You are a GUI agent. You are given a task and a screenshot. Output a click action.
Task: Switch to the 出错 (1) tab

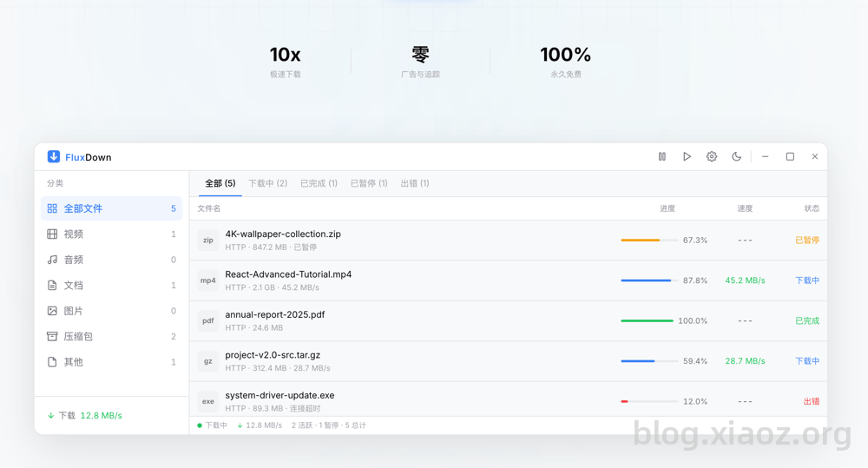(x=415, y=183)
